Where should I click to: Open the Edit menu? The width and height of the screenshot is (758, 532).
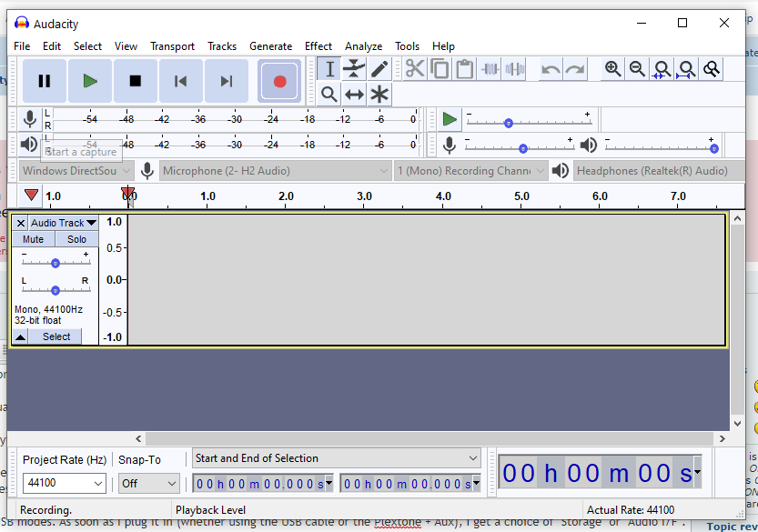pyautogui.click(x=52, y=46)
